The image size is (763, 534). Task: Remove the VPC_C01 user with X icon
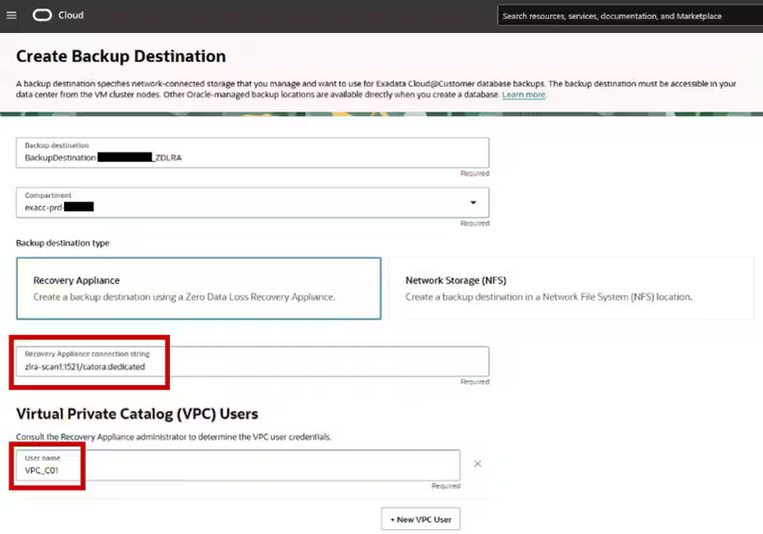pyautogui.click(x=477, y=464)
